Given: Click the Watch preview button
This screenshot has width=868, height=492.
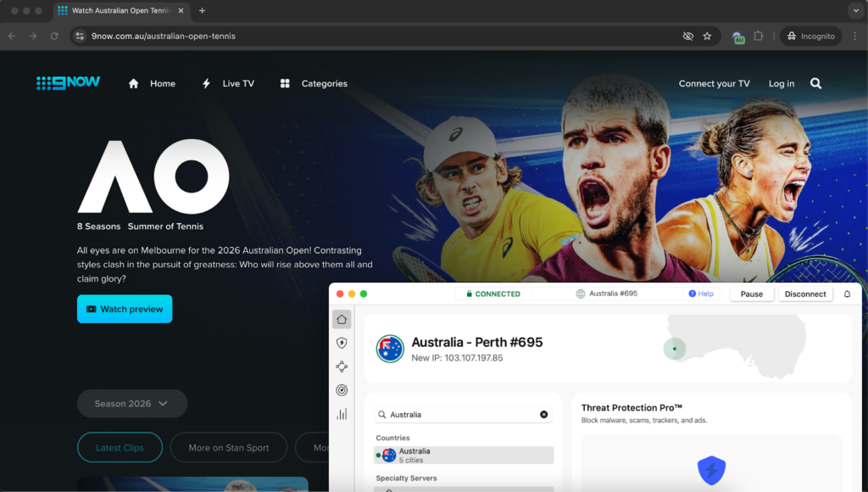Looking at the screenshot, I should click(125, 309).
